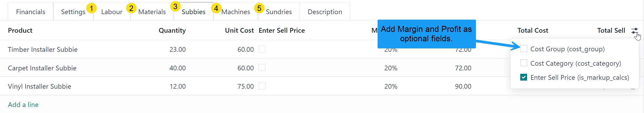Sort by the Unit Cost column header

click(239, 30)
